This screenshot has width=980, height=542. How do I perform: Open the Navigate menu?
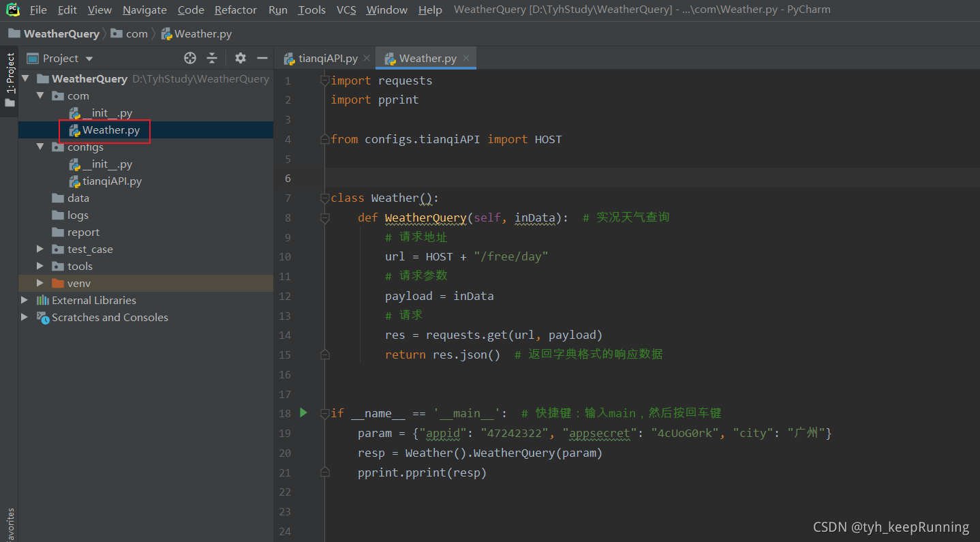point(144,10)
